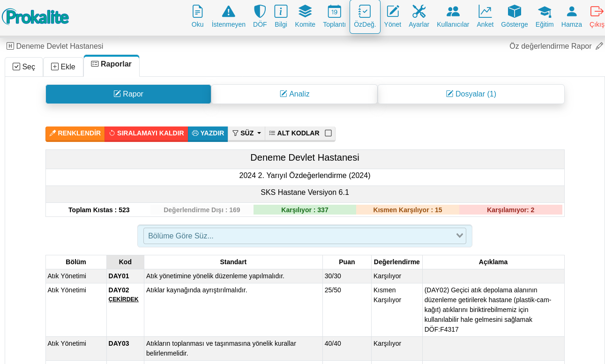Click the Prokalite logo
This screenshot has height=364, width=605.
(x=36, y=17)
